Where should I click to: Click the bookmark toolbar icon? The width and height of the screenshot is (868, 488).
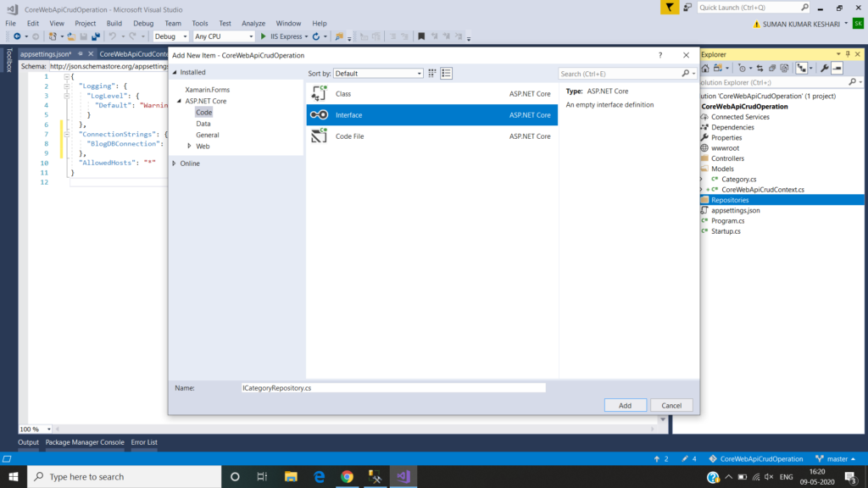[421, 36]
